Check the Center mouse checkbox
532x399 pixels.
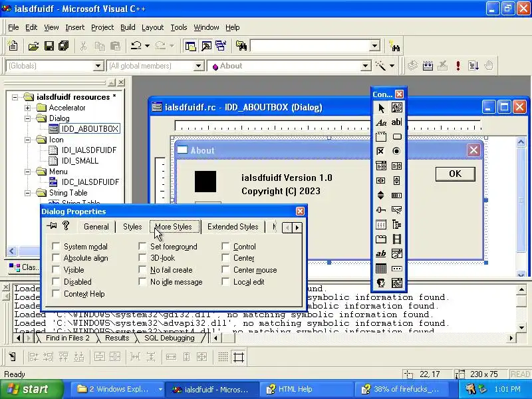pos(225,270)
